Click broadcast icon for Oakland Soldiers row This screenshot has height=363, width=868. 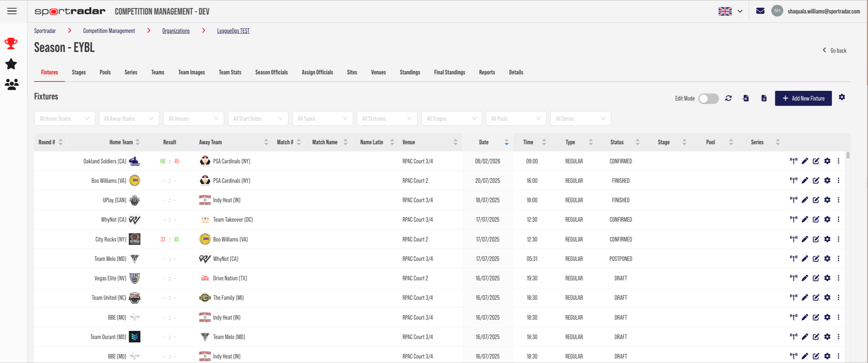point(793,161)
